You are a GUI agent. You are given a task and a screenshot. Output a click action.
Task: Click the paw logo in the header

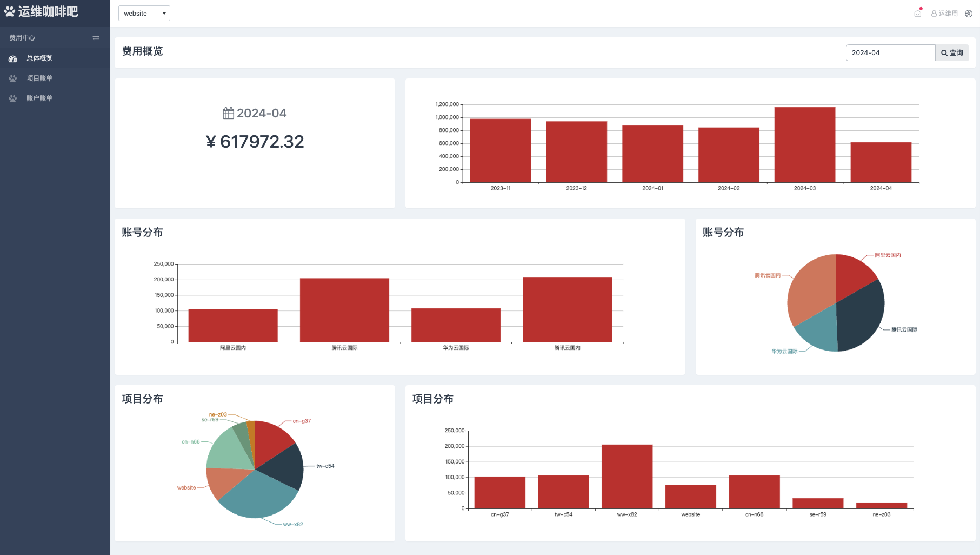click(x=10, y=11)
